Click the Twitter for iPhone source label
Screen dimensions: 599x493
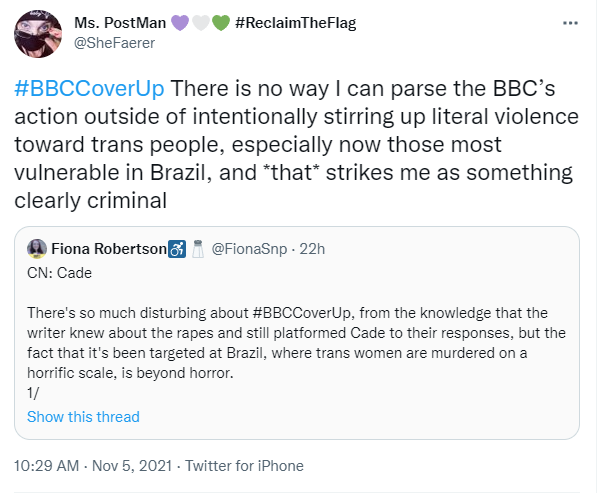click(244, 466)
